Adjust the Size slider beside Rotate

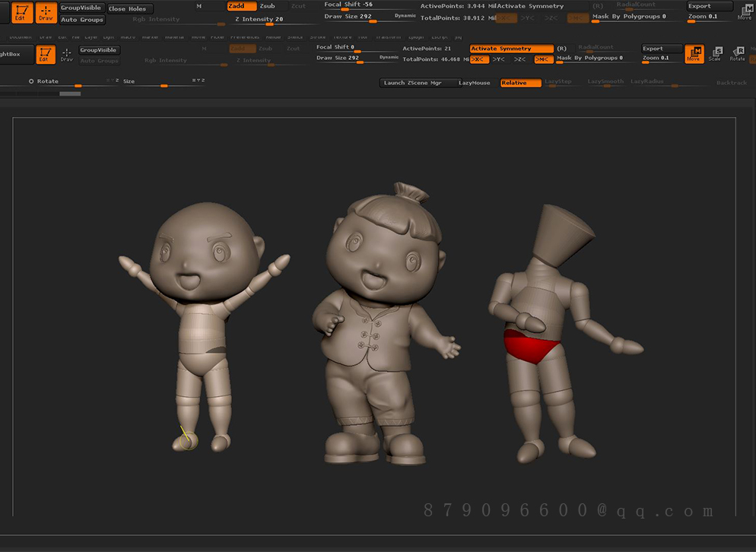(164, 82)
